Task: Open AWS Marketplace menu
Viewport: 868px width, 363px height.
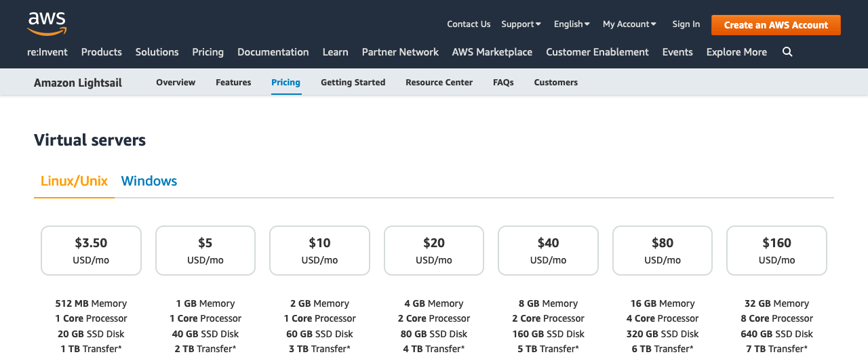Action: (492, 51)
